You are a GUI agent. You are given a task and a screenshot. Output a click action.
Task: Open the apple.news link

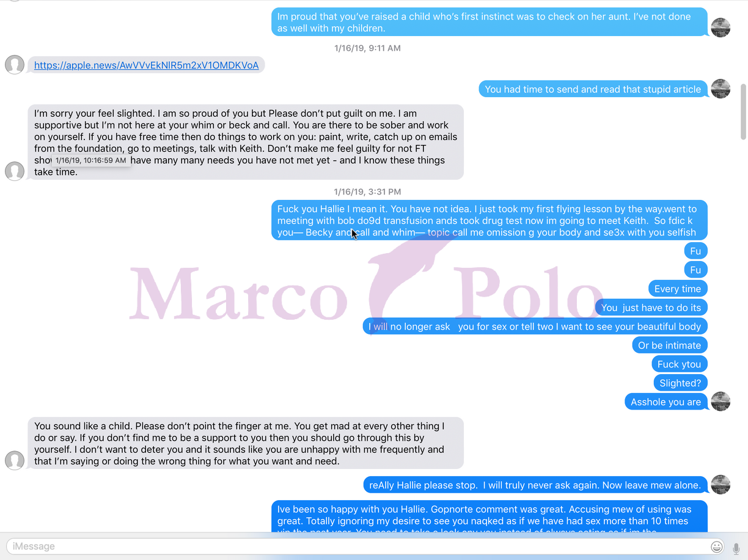coord(146,65)
